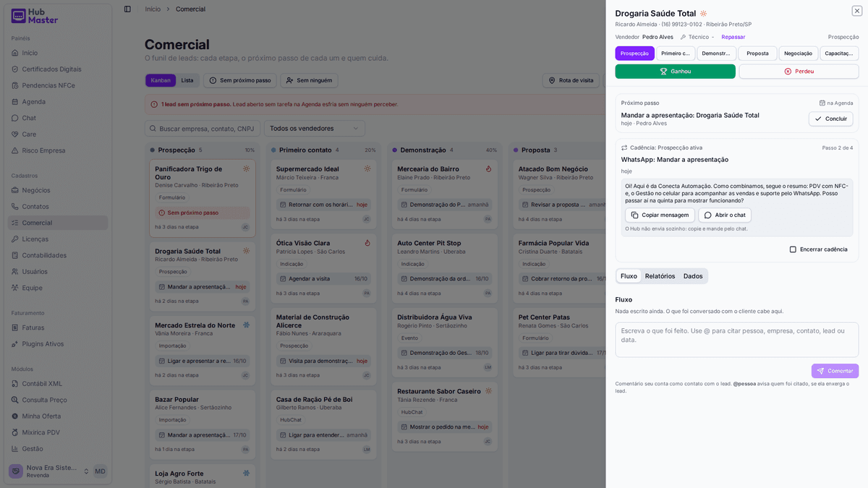Switch to the Dados tab
The image size is (868, 488).
click(x=693, y=276)
